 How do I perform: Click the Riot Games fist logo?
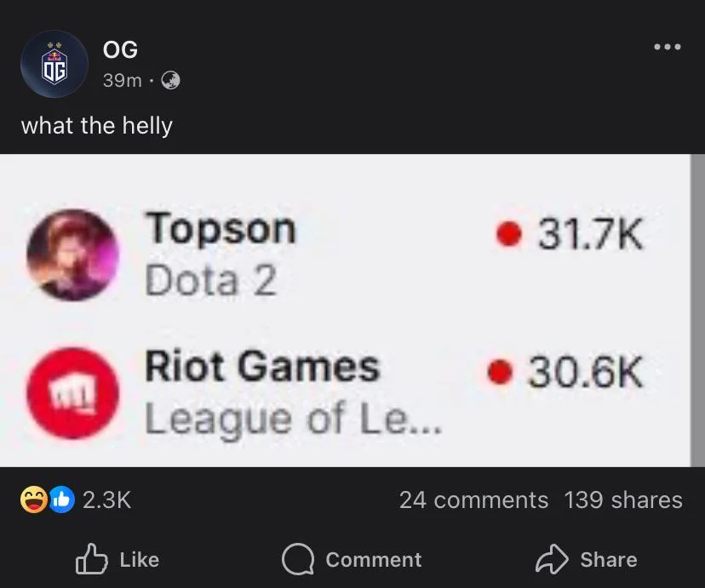(72, 392)
